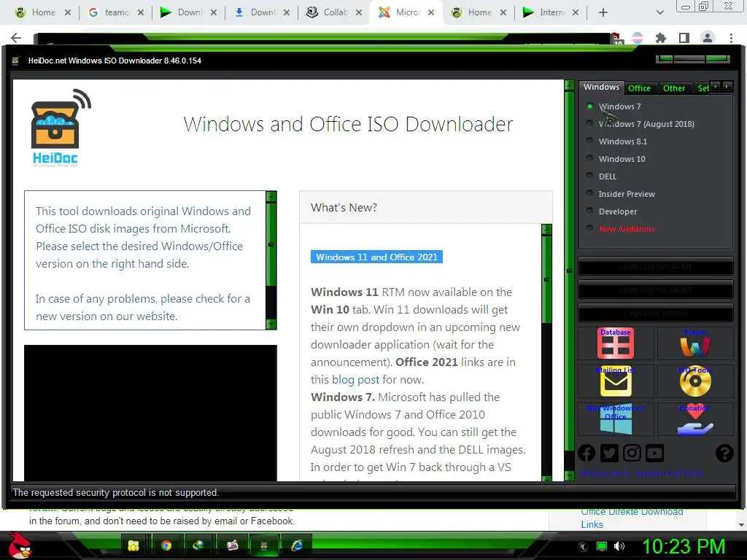Click the volume speaker tray icon
The width and height of the screenshot is (747, 560).
tap(619, 546)
